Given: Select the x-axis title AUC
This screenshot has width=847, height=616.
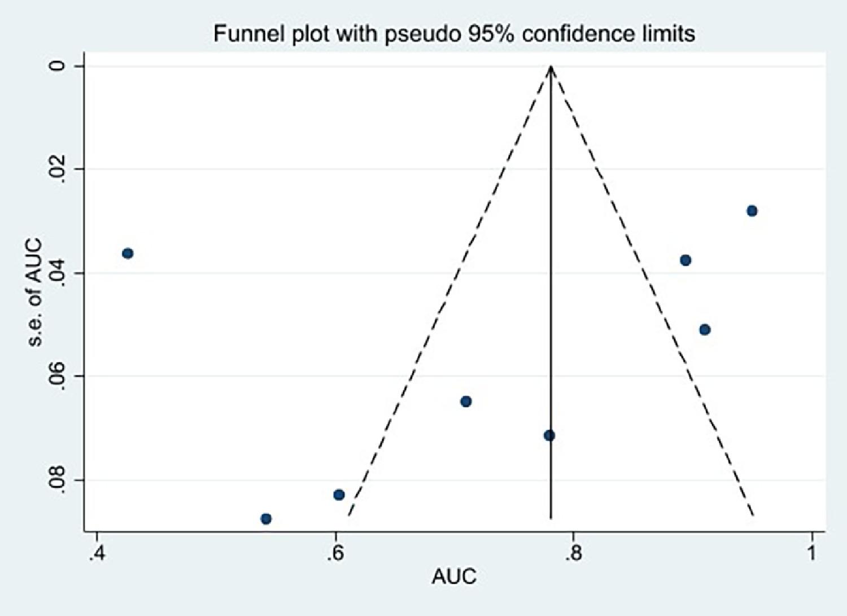Looking at the screenshot, I should coord(454,576).
